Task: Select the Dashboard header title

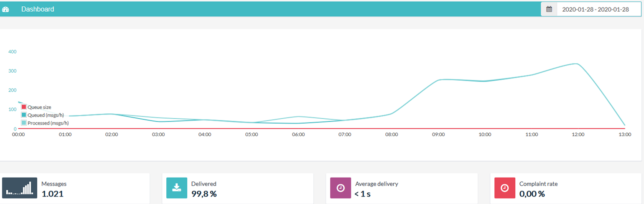Action: tap(38, 9)
